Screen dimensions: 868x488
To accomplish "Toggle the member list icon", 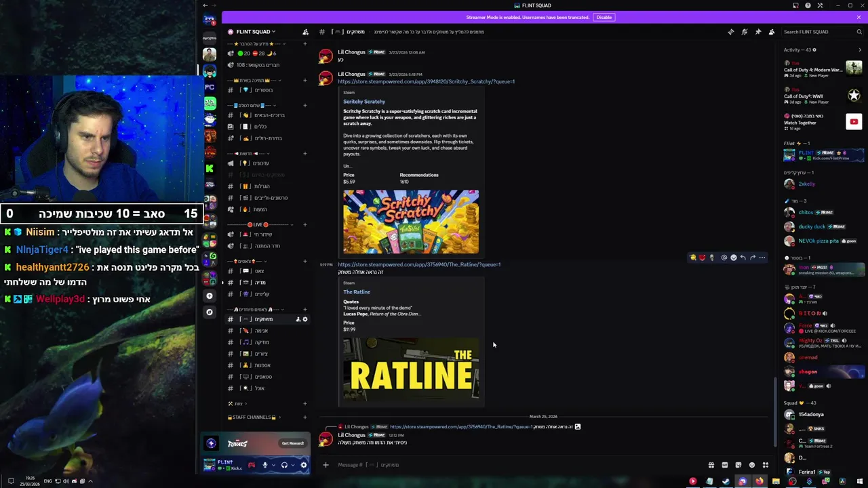I will point(771,32).
